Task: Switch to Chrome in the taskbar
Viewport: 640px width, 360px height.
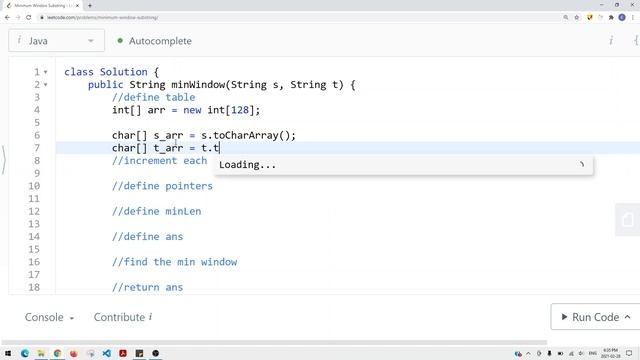Action: [58, 353]
